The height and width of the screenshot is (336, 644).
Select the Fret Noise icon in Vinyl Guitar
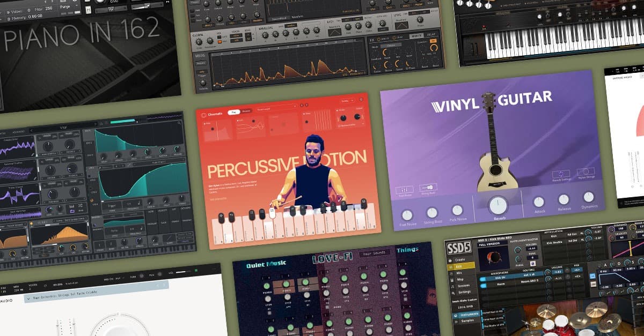tap(404, 189)
